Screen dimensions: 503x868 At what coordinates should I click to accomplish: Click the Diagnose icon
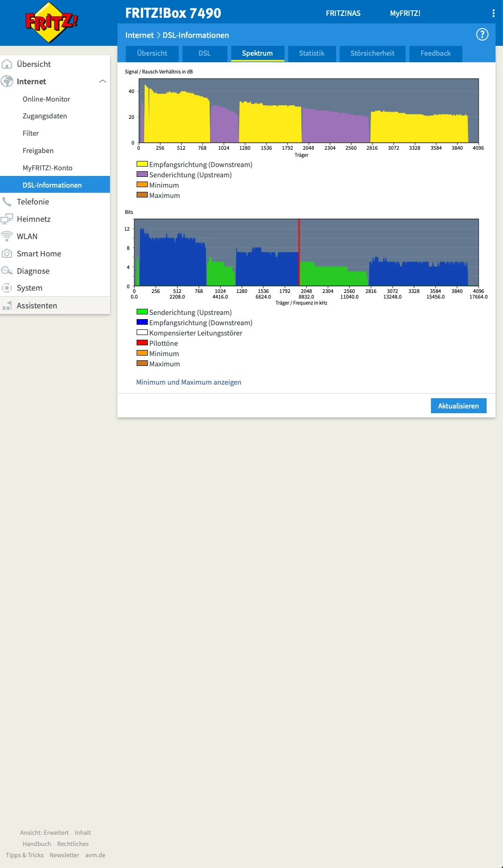(x=7, y=271)
